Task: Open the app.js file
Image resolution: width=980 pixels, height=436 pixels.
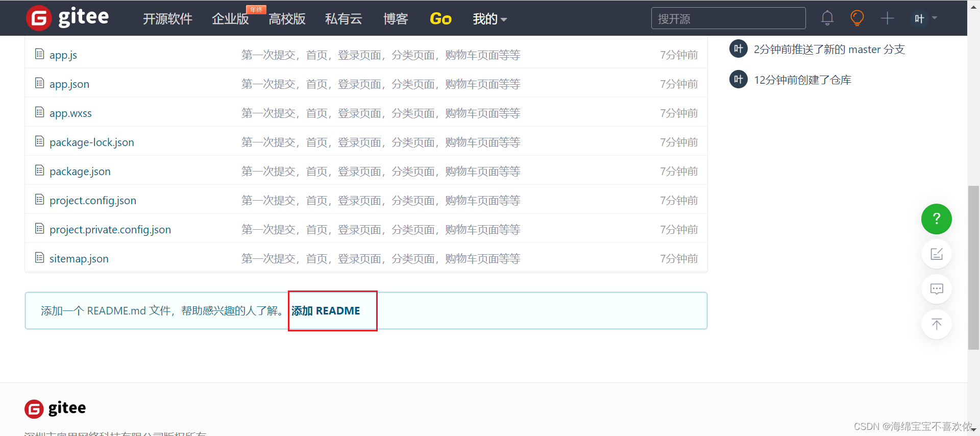Action: tap(63, 55)
